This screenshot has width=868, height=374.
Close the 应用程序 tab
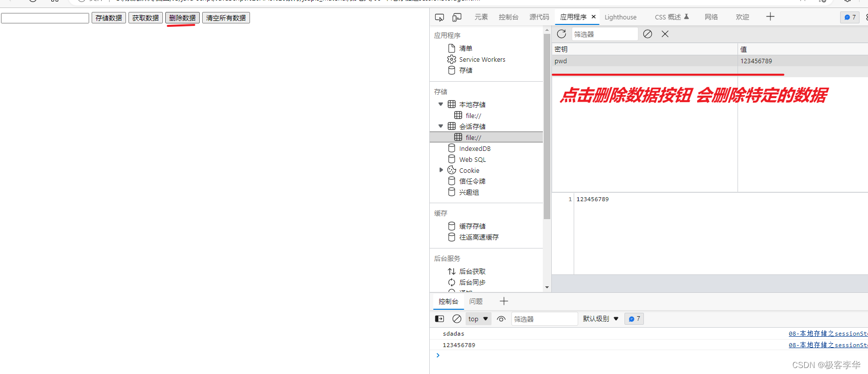[x=594, y=17]
